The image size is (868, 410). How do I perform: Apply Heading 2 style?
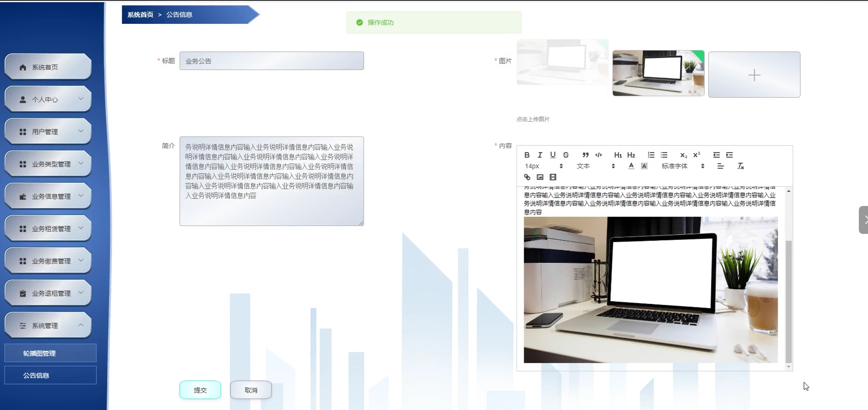pyautogui.click(x=631, y=155)
